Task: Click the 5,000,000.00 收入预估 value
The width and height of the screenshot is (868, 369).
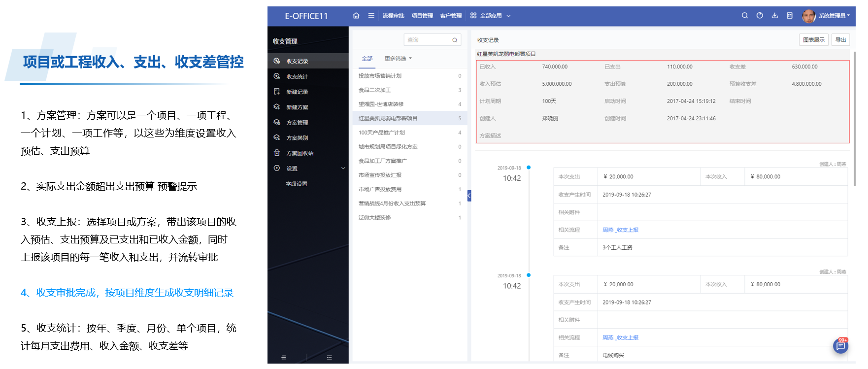Action: [x=557, y=84]
